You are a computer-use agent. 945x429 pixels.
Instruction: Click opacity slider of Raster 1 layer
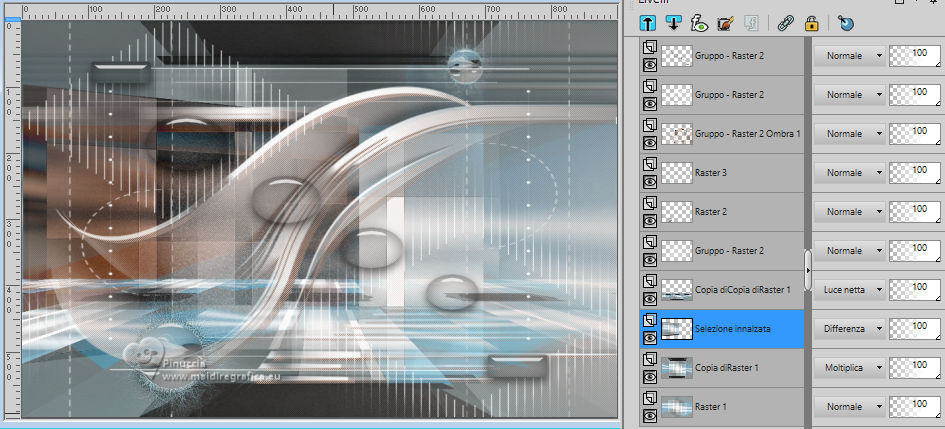[x=915, y=407]
